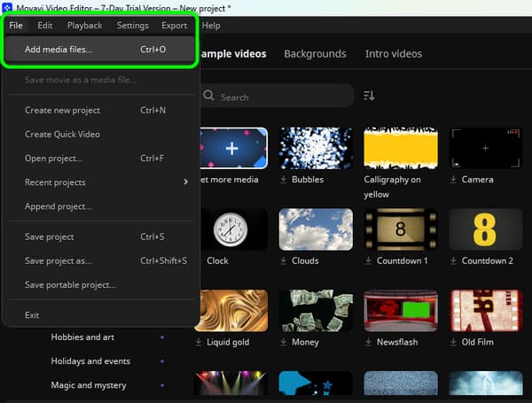Screen dimensions: 532x403
Task: Switch to the Backgrounds tab
Action: (x=315, y=54)
